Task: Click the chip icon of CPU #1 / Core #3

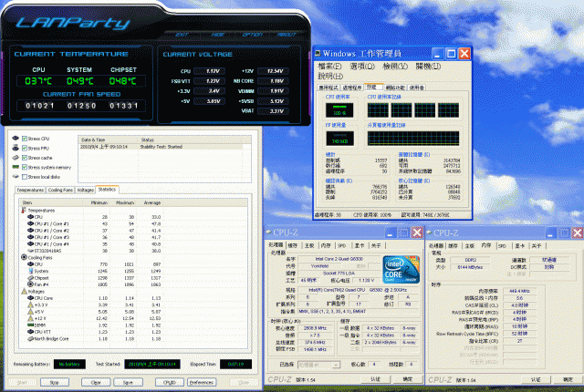Action: [x=30, y=237]
